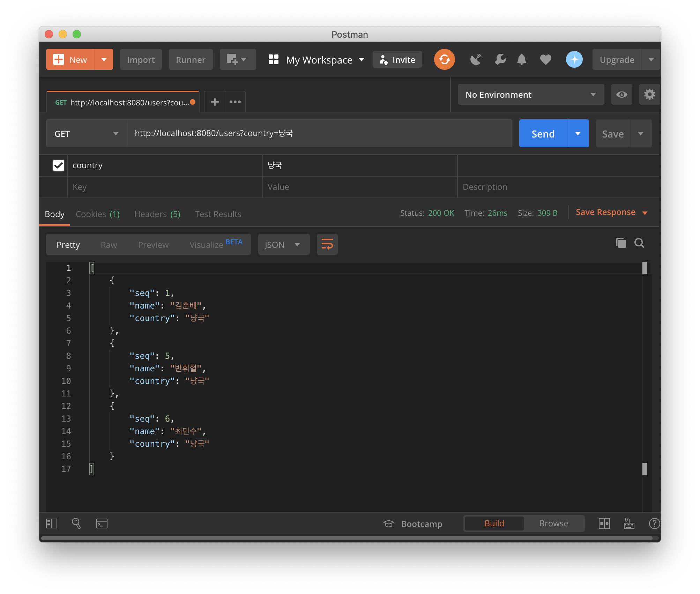Toggle the sidebar panel icon
This screenshot has height=594, width=700.
52,524
